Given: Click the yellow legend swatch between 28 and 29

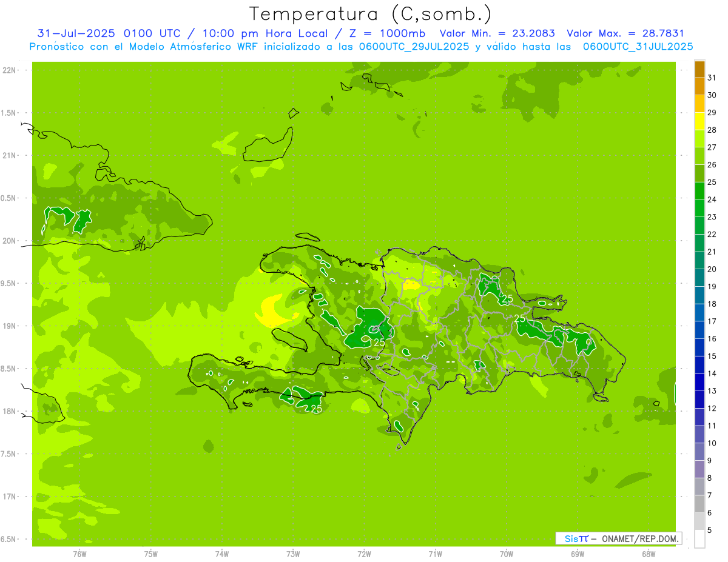Looking at the screenshot, I should pyautogui.click(x=699, y=121).
